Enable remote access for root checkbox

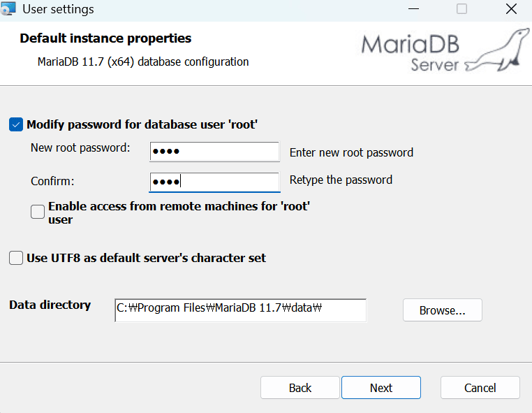(x=38, y=212)
